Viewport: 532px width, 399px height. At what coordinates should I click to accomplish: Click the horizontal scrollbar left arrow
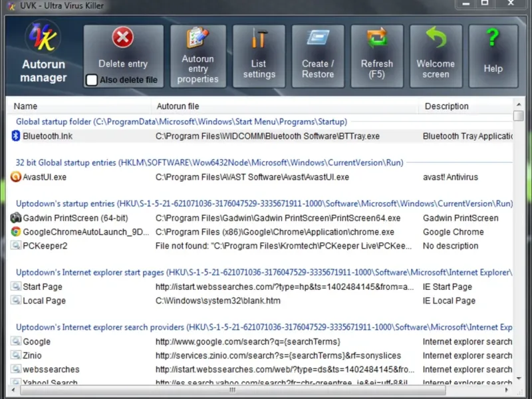[13, 390]
